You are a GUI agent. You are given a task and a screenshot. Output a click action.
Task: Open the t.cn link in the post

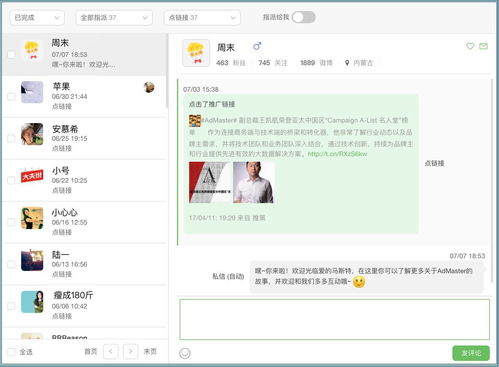pos(337,154)
